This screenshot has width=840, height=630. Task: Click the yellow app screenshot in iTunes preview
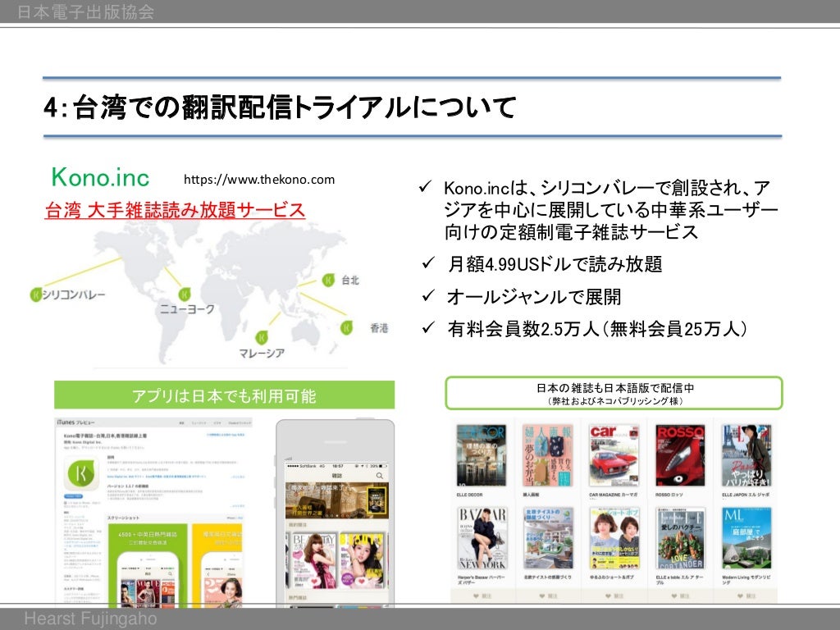click(218, 566)
